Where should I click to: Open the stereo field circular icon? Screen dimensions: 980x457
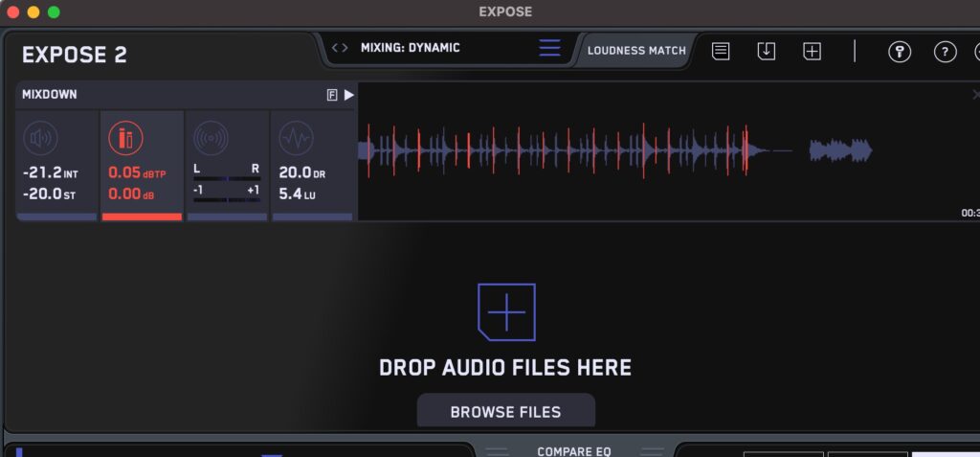coord(211,139)
